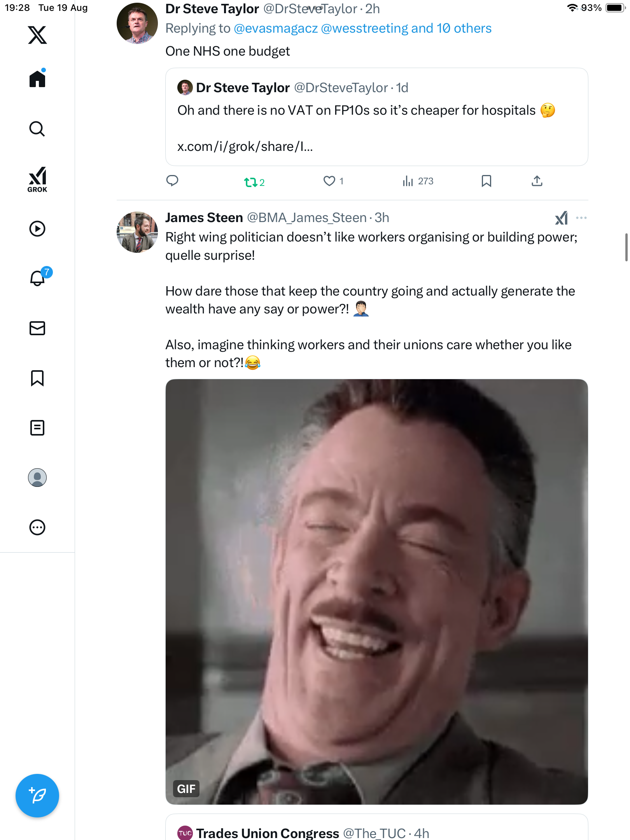Viewport: 630px width, 840px height.
Task: Like Dr Steve Taylor's reply
Action: [x=329, y=181]
